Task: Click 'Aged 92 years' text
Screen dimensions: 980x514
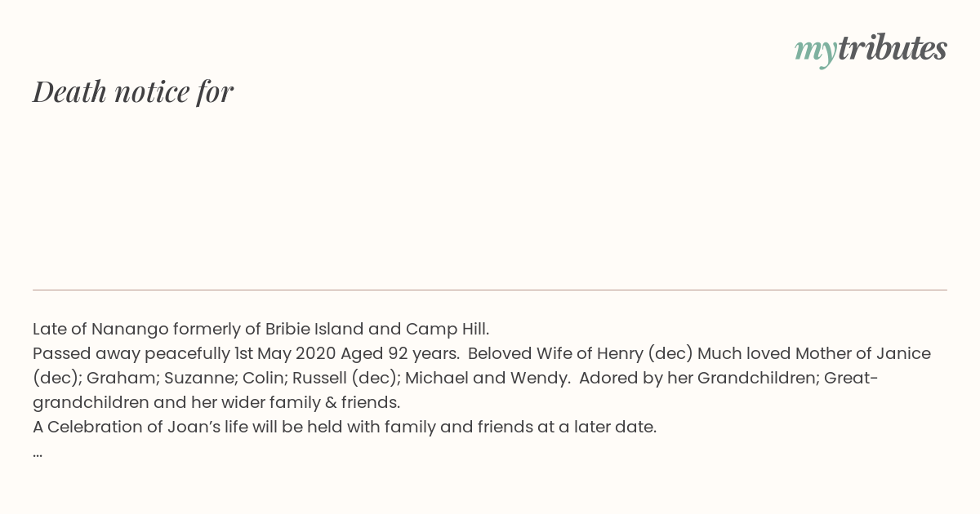Action: click(x=399, y=353)
